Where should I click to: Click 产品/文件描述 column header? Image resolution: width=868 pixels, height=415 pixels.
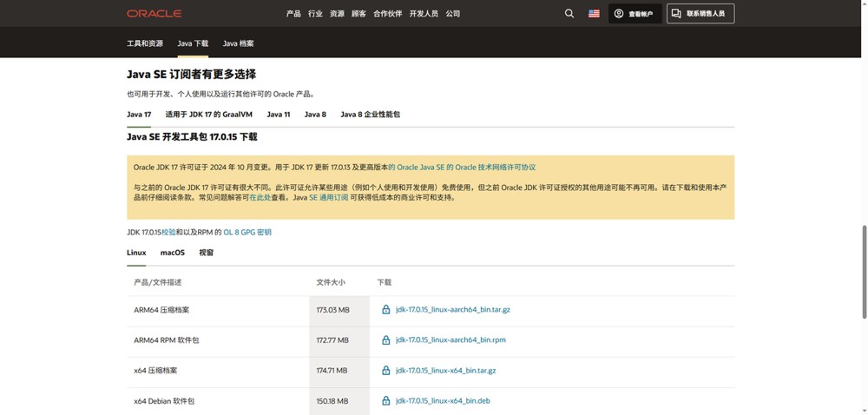click(158, 282)
